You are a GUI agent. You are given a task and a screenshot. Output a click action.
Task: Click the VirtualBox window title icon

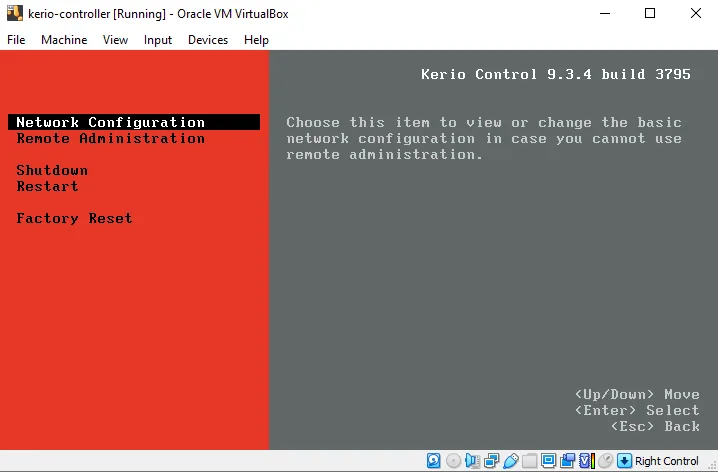[x=14, y=13]
